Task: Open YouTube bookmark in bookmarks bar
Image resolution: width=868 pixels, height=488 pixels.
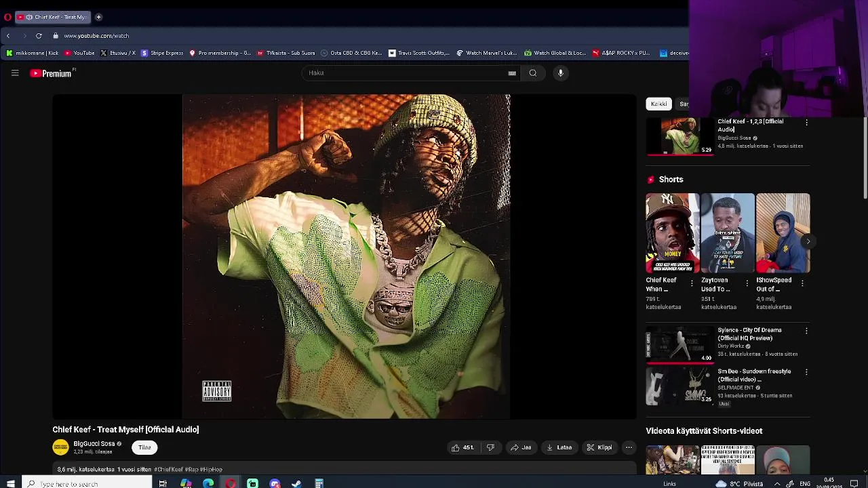Action: [x=79, y=53]
